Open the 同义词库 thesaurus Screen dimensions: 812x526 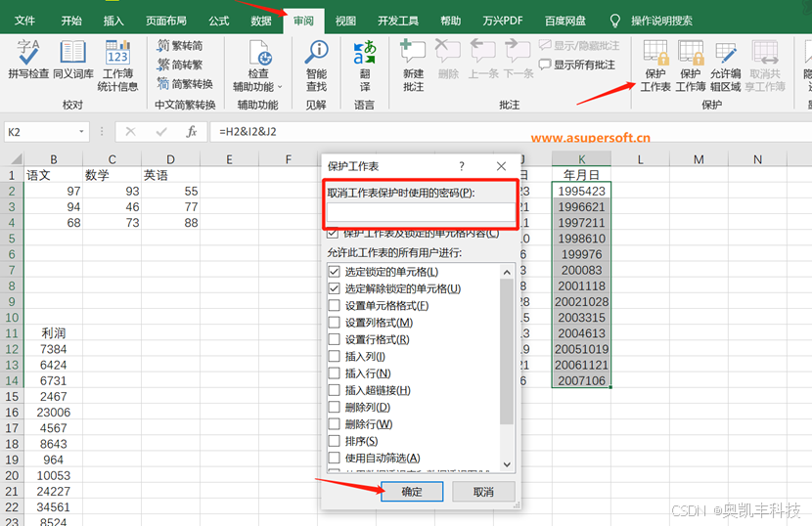(x=73, y=59)
